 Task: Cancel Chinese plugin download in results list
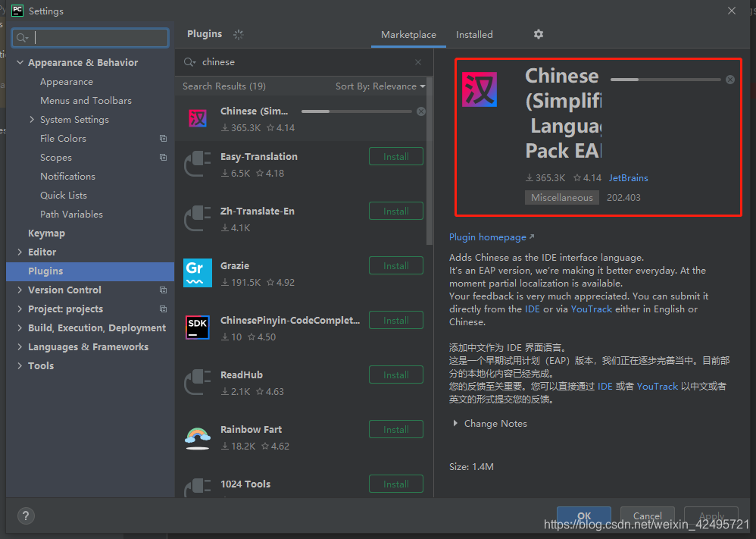tap(421, 111)
